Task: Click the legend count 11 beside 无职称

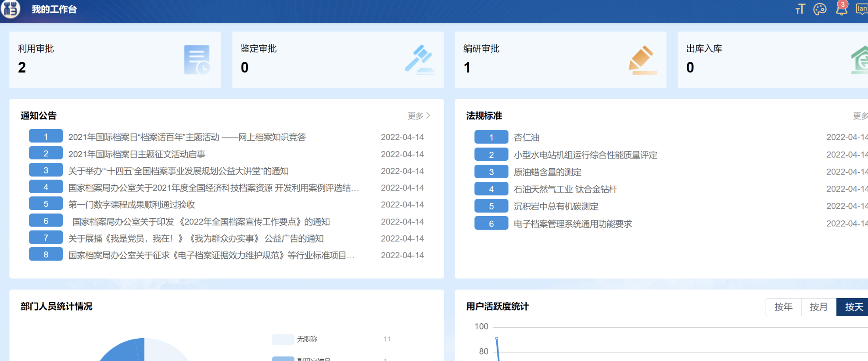Action: (x=387, y=339)
